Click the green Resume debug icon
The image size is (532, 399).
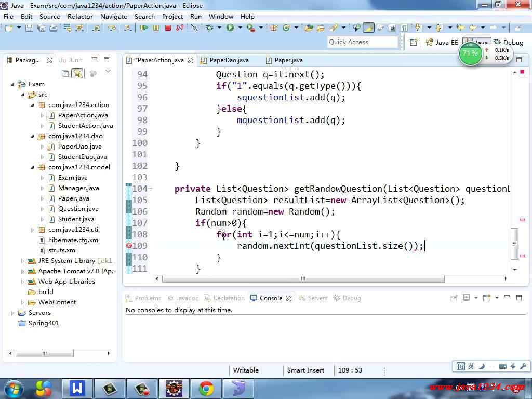pyautogui.click(x=144, y=28)
